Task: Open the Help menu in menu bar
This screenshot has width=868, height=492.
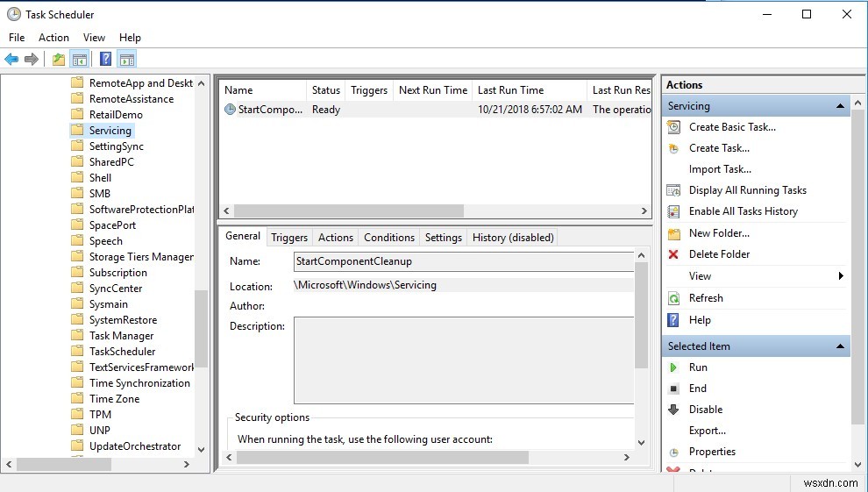Action: click(x=130, y=37)
